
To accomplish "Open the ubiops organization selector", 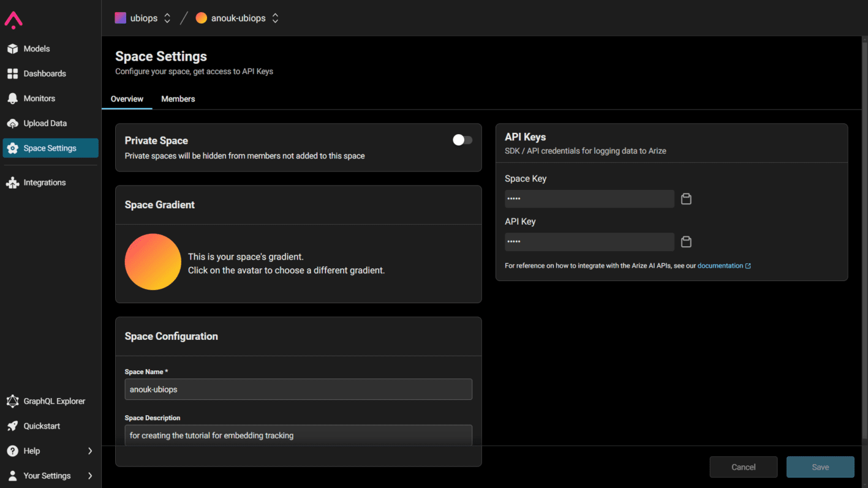I will point(142,18).
